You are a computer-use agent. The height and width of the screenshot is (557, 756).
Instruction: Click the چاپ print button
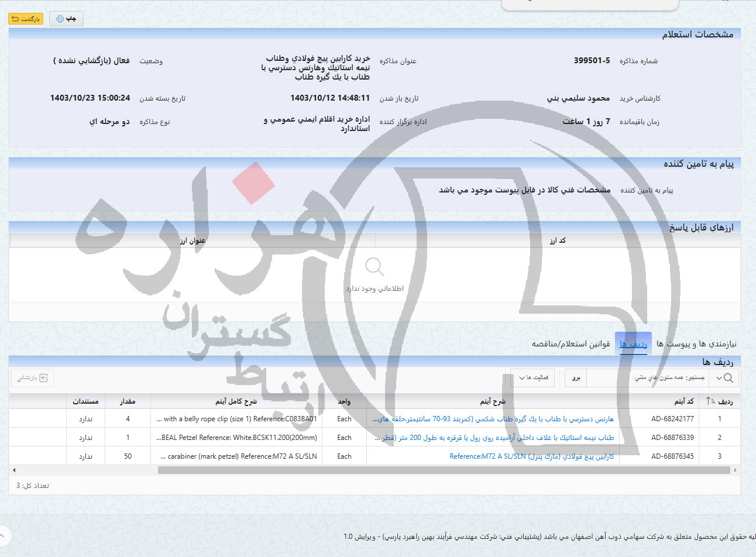coord(66,19)
